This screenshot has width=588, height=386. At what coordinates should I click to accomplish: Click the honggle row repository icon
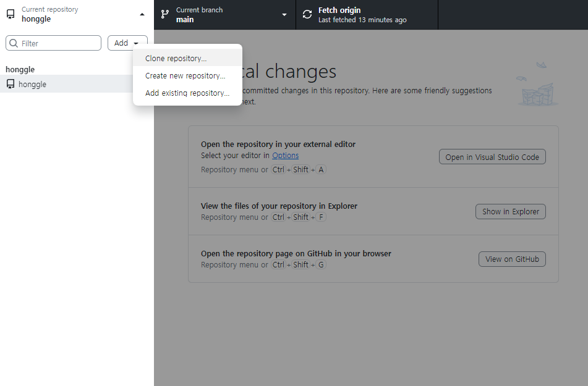[x=11, y=84]
